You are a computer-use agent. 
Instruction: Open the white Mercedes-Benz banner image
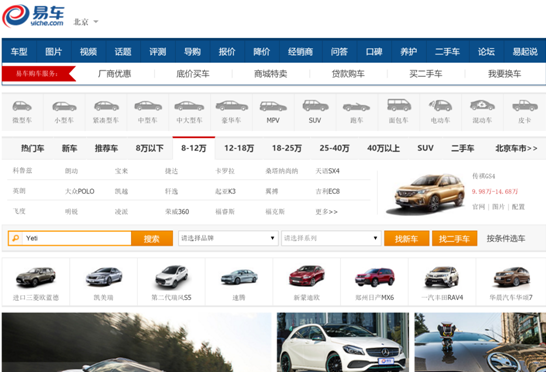pyautogui.click(x=343, y=342)
